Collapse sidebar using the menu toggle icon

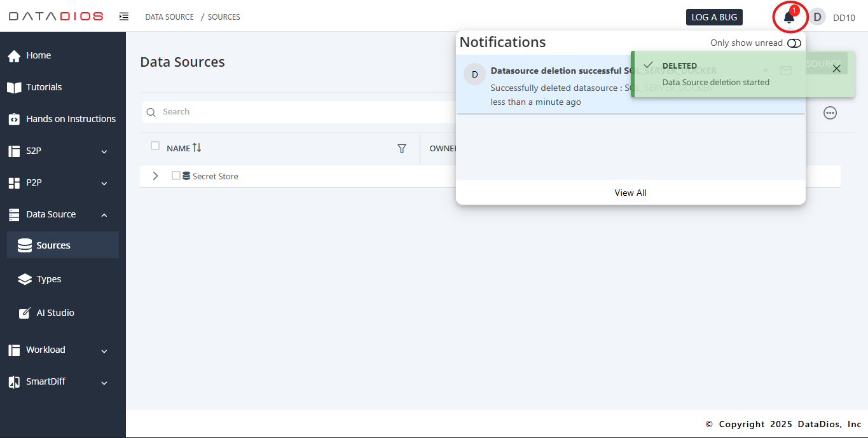124,17
